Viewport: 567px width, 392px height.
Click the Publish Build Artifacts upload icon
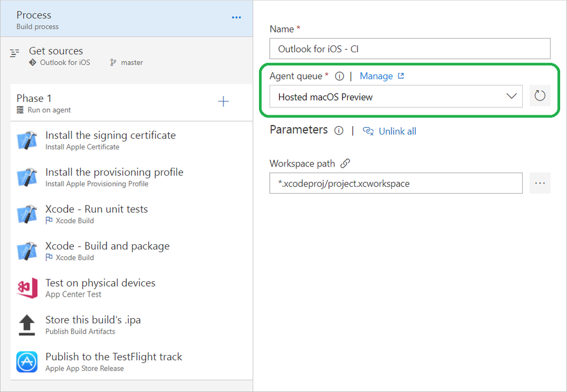click(27, 325)
